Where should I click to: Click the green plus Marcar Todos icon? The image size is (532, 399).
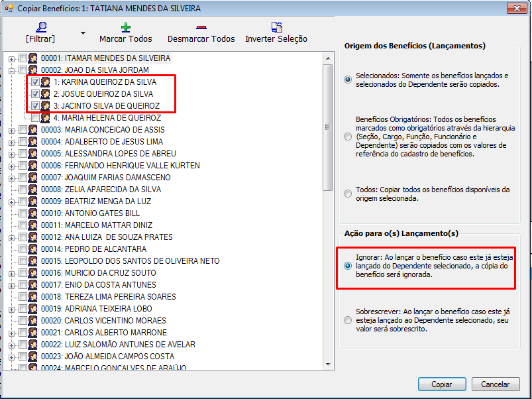coord(126,27)
